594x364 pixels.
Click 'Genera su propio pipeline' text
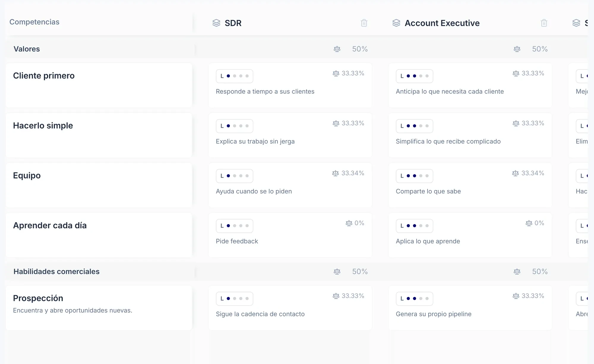pyautogui.click(x=434, y=314)
